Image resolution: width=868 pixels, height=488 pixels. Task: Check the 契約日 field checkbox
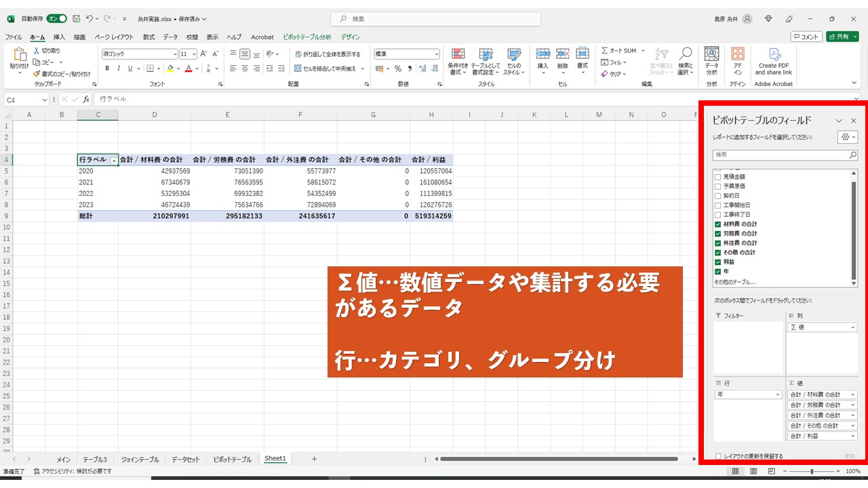coord(718,196)
